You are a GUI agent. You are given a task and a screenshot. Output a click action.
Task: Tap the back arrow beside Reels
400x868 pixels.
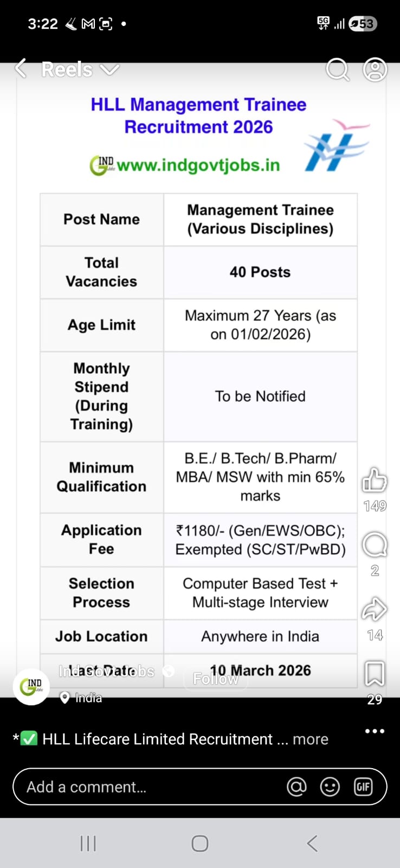[x=21, y=69]
